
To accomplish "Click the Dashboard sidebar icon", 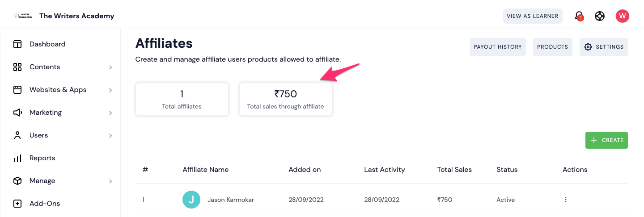I will (x=17, y=44).
